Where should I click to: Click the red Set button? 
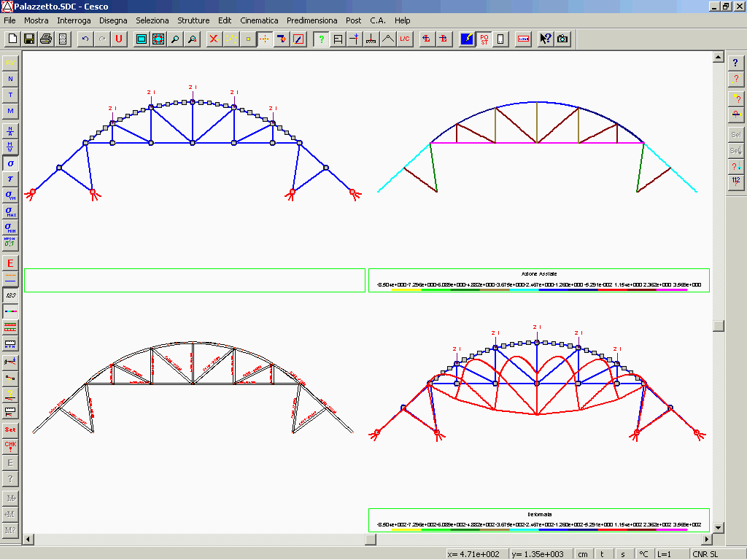click(x=10, y=429)
